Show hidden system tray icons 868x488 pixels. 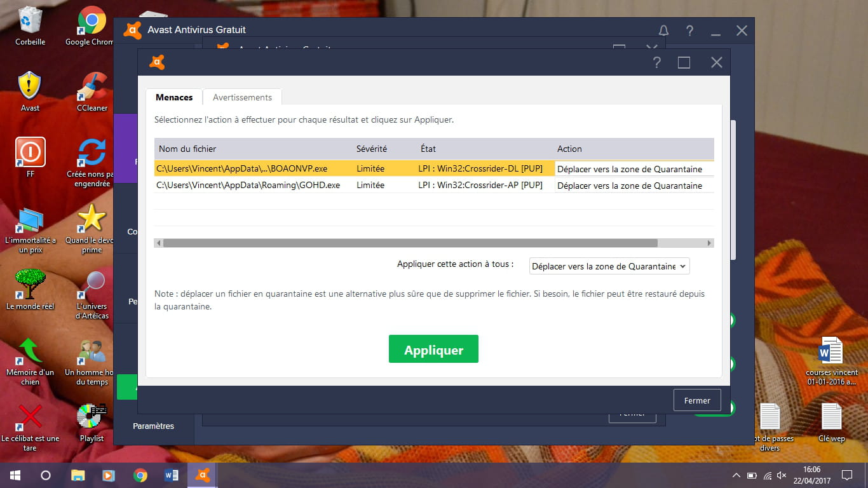(736, 475)
